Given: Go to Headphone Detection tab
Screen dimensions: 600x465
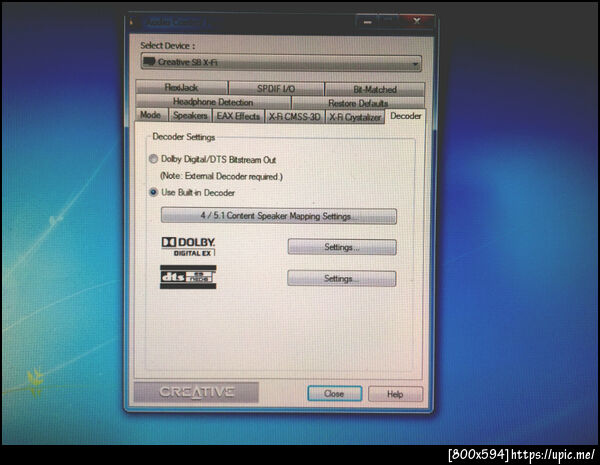Looking at the screenshot, I should coord(213,102).
